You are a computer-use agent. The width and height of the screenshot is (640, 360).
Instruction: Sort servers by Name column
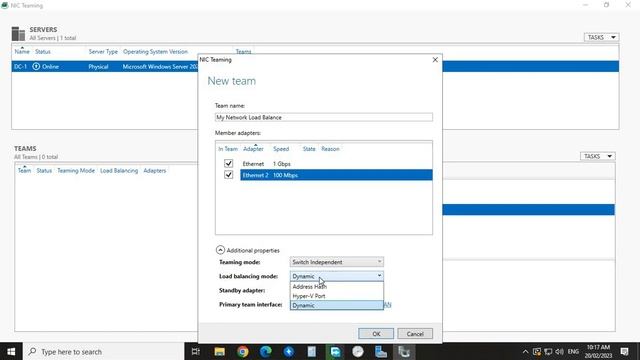point(22,52)
